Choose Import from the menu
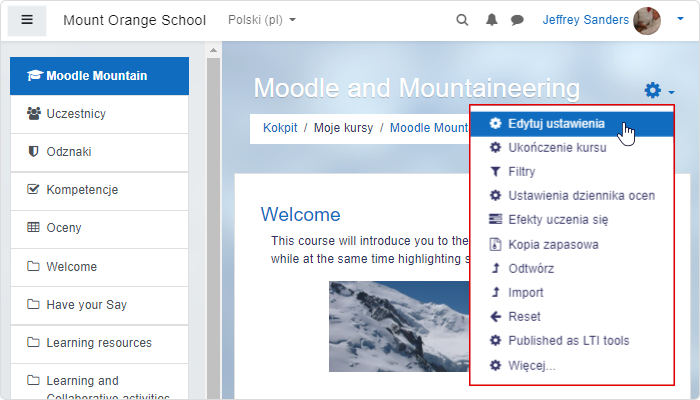The image size is (700, 400). [572, 293]
